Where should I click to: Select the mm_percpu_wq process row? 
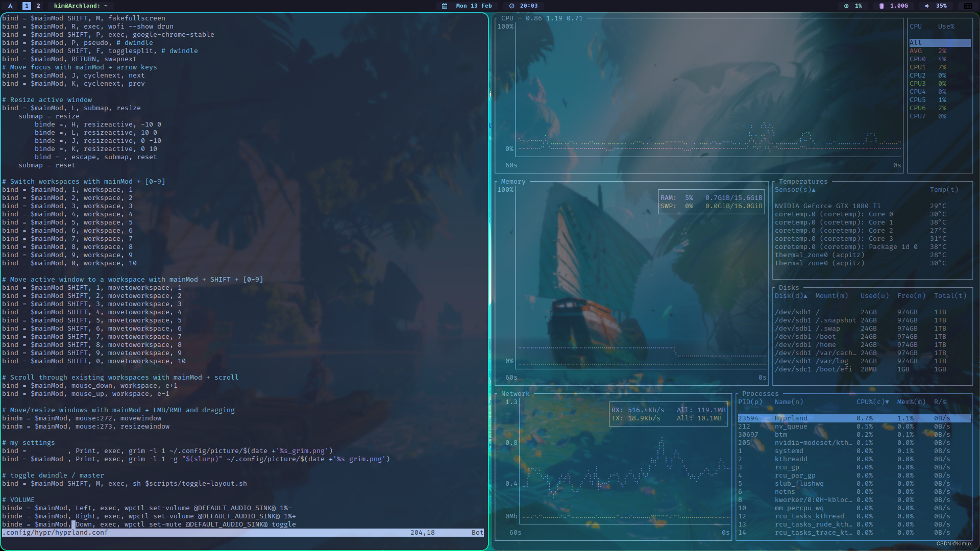click(854, 508)
